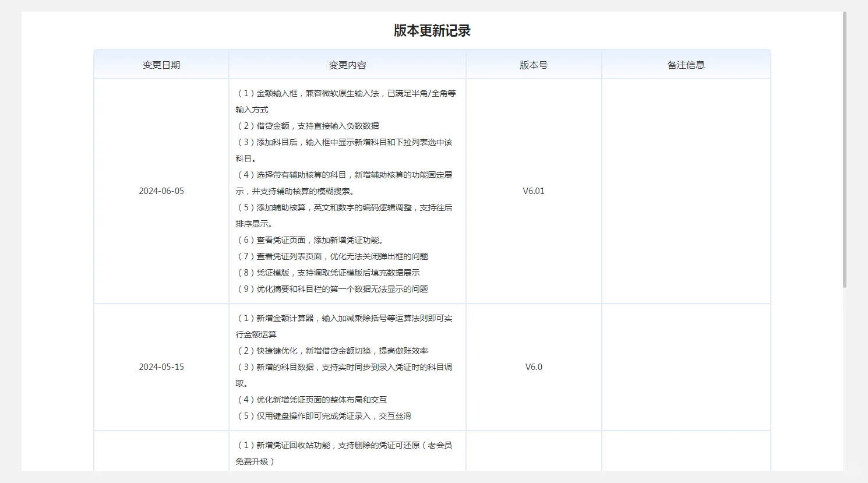
Task: Click the entry starting "（1）金额输入框"
Action: (346, 101)
